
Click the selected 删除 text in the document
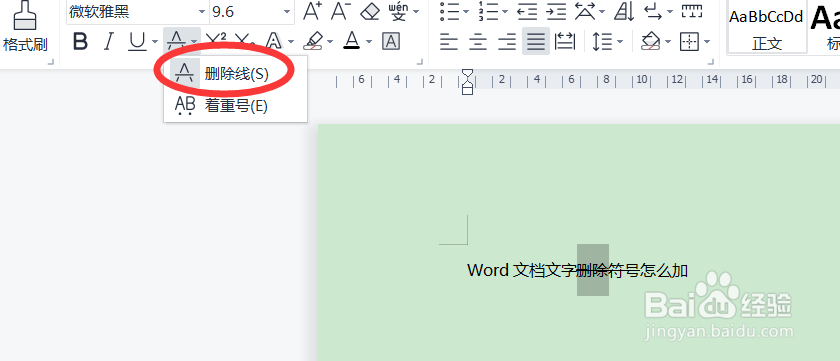(x=593, y=270)
